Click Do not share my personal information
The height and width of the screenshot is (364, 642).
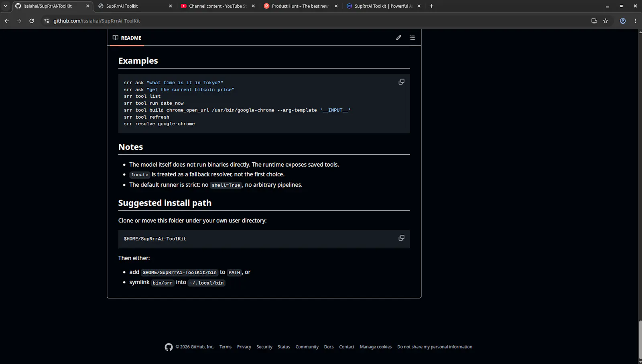point(435,347)
